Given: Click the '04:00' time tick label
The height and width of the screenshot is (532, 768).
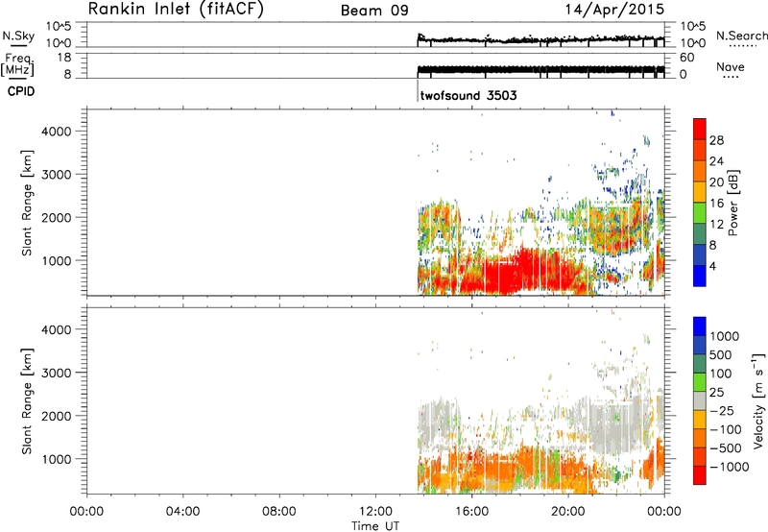Looking at the screenshot, I should coord(182,512).
